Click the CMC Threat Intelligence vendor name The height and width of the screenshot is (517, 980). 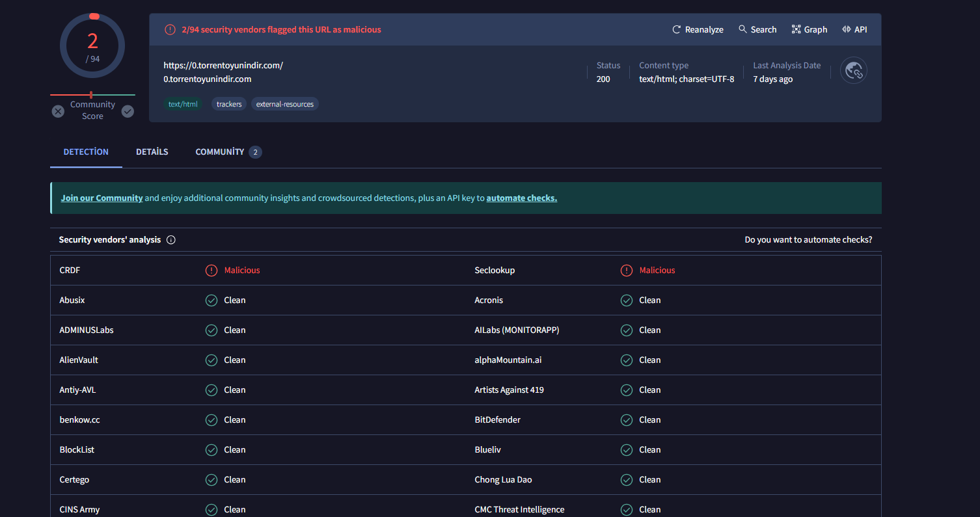point(520,509)
